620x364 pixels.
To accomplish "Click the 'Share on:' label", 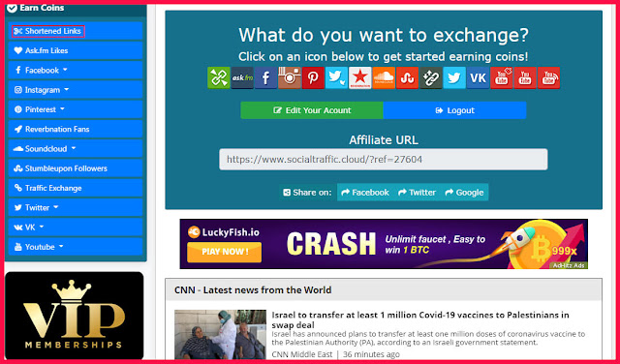I will point(308,193).
